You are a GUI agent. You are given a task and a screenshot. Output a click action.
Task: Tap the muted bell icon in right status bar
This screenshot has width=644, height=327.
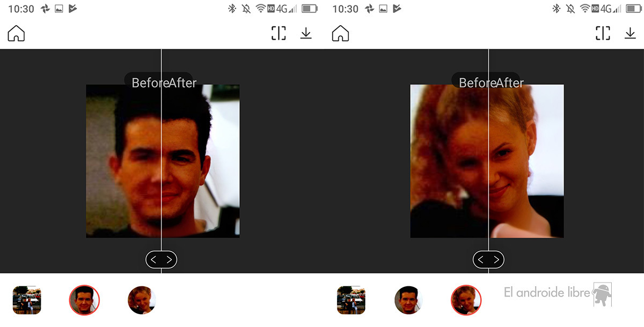(571, 9)
